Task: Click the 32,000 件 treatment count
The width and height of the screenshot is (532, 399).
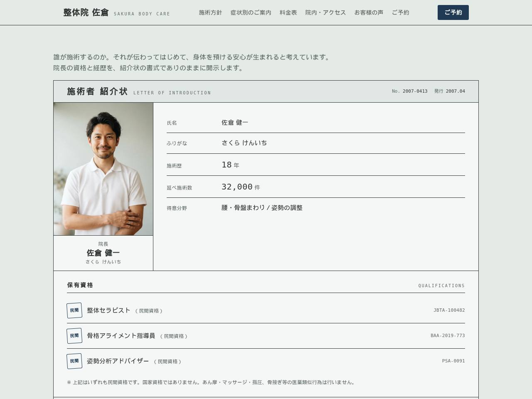Action: tap(241, 187)
